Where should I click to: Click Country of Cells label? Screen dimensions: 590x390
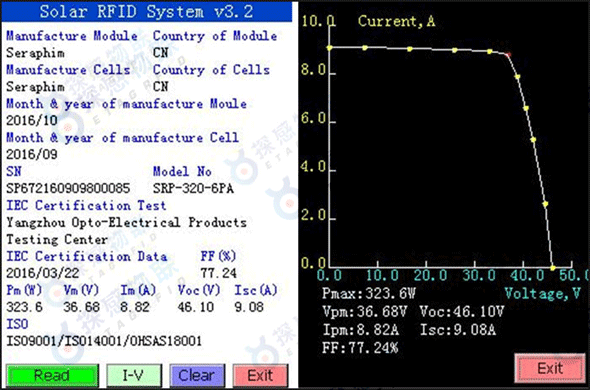(211, 70)
